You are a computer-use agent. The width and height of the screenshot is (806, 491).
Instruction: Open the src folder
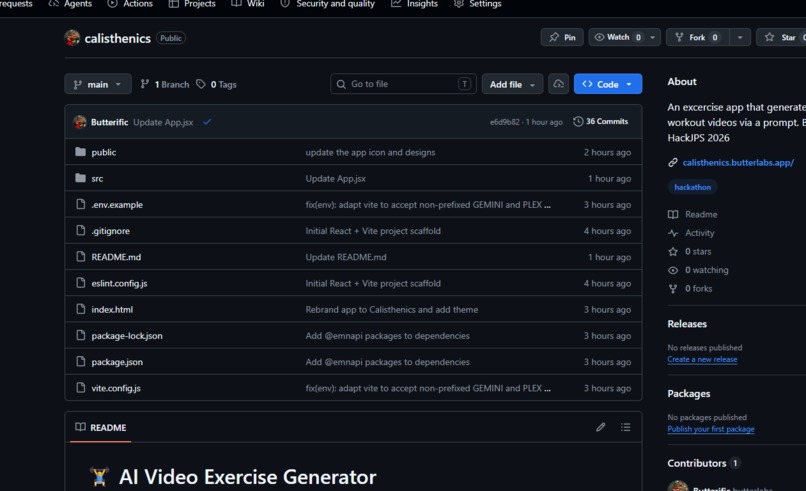97,178
